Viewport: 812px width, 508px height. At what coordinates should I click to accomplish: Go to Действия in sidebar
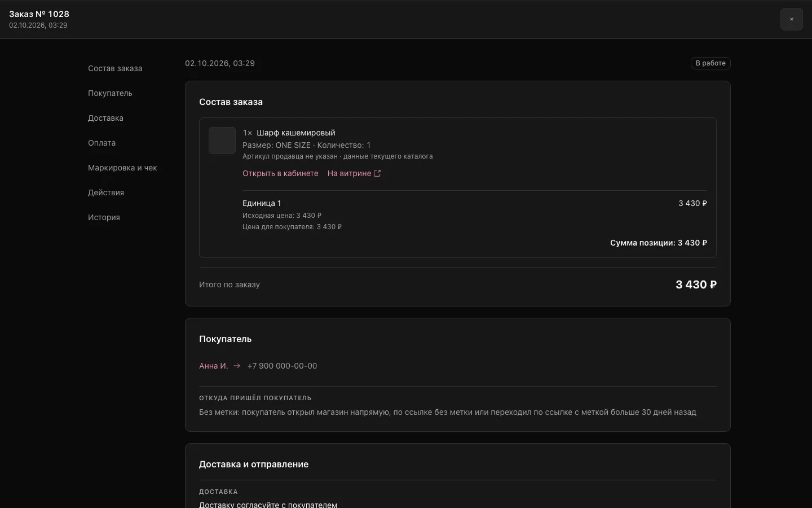[x=106, y=192]
